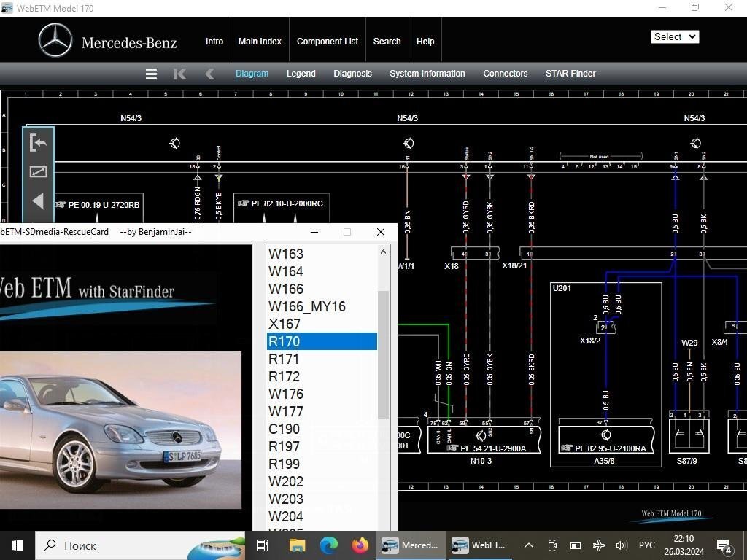Click the rectangle zoom icon in side panel
The image size is (747, 560).
pos(38,171)
